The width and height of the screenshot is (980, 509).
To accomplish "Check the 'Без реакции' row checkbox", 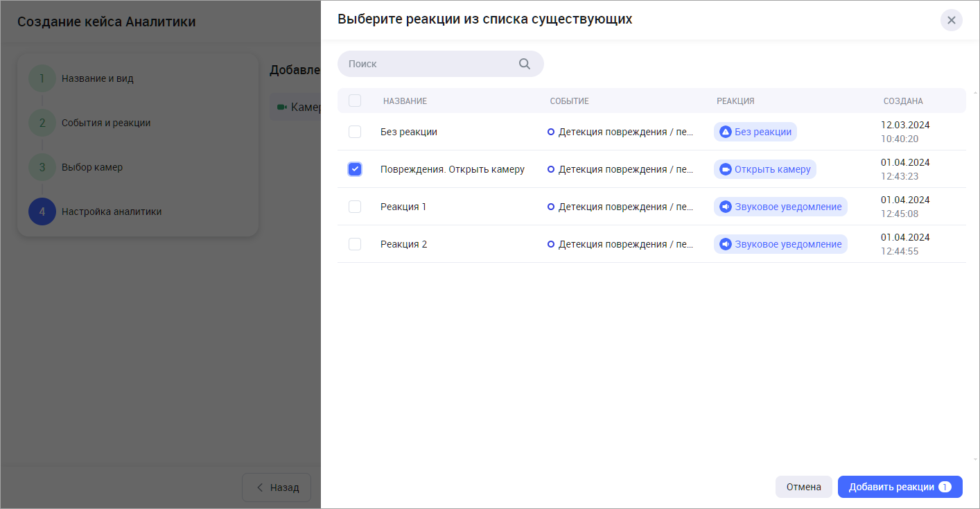I will coord(355,132).
